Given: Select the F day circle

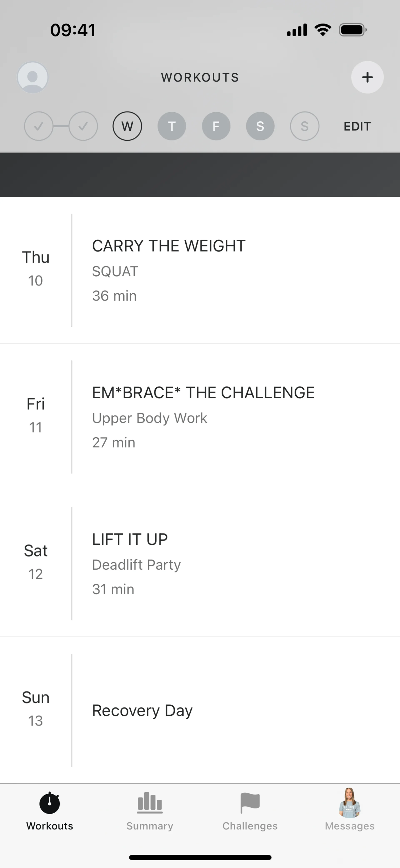Looking at the screenshot, I should coord(216,126).
